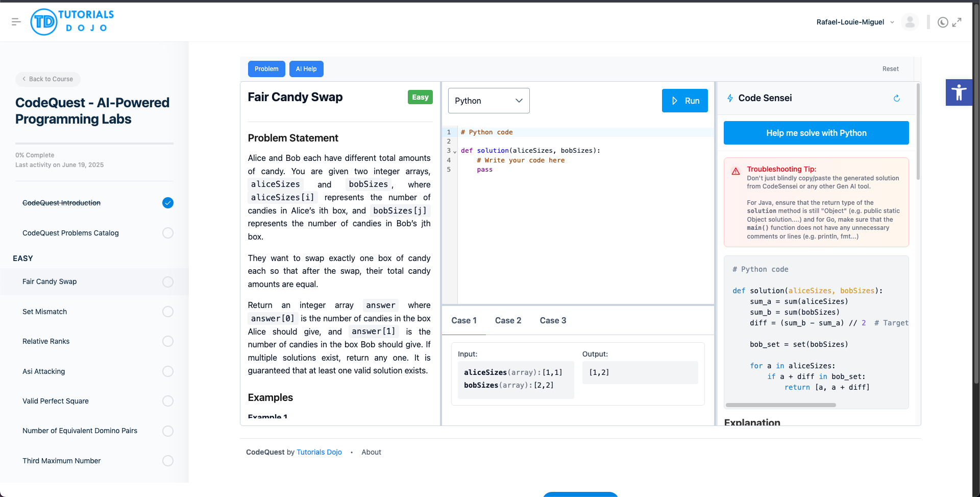This screenshot has width=980, height=497.
Task: Click the browser page vertical scrollbar
Action: (976, 194)
